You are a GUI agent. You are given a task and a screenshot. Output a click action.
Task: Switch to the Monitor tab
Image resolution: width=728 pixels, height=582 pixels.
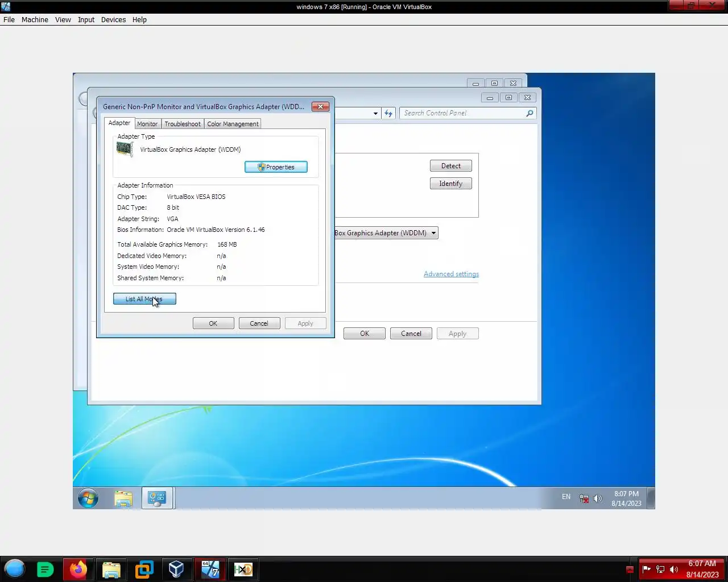point(147,124)
